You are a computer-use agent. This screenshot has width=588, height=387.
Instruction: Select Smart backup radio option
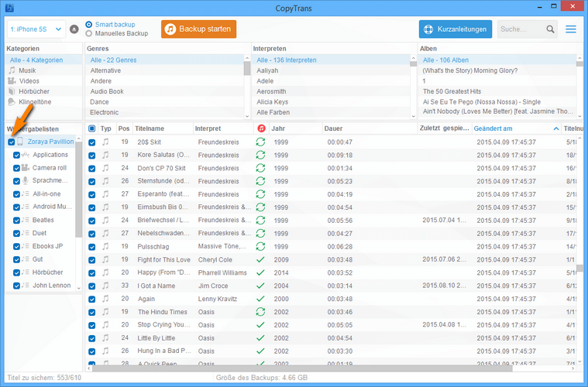click(89, 24)
